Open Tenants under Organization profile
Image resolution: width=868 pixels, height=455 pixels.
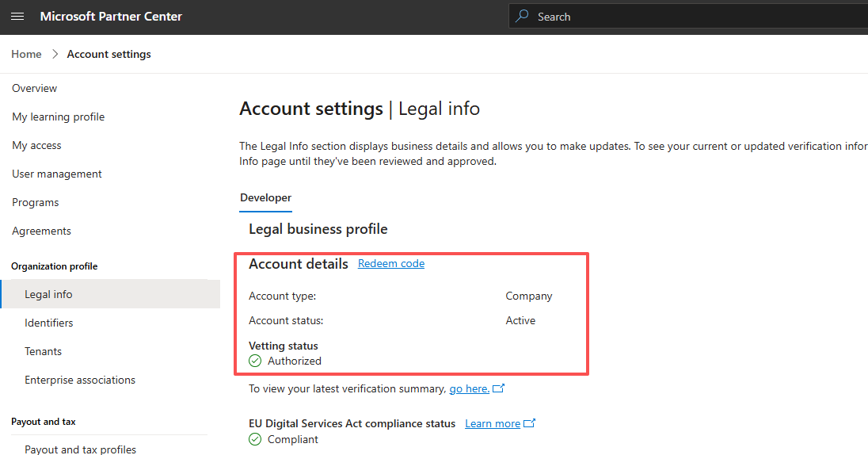(44, 351)
